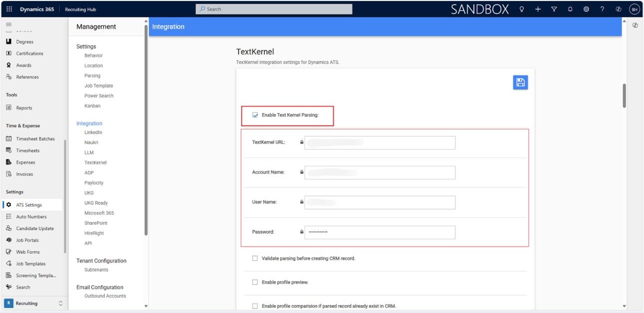Open the settings gear in top bar
Image resolution: width=644 pixels, height=313 pixels.
[586, 9]
